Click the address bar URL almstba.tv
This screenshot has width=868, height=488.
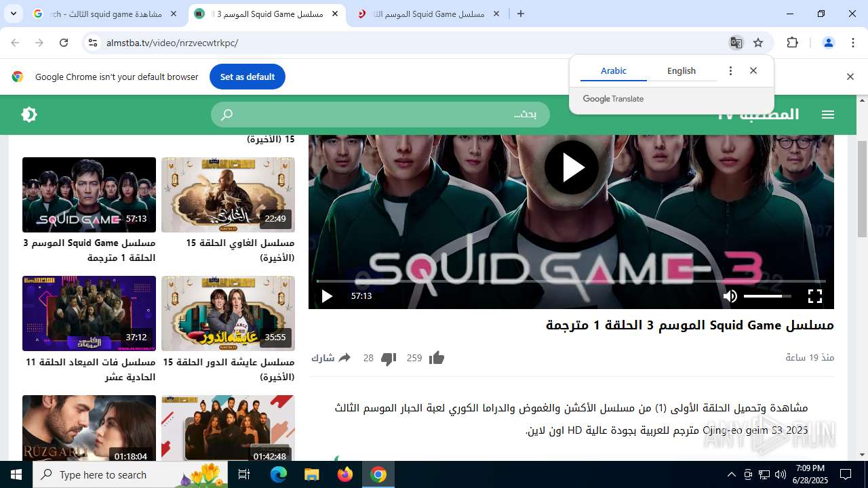coord(172,43)
